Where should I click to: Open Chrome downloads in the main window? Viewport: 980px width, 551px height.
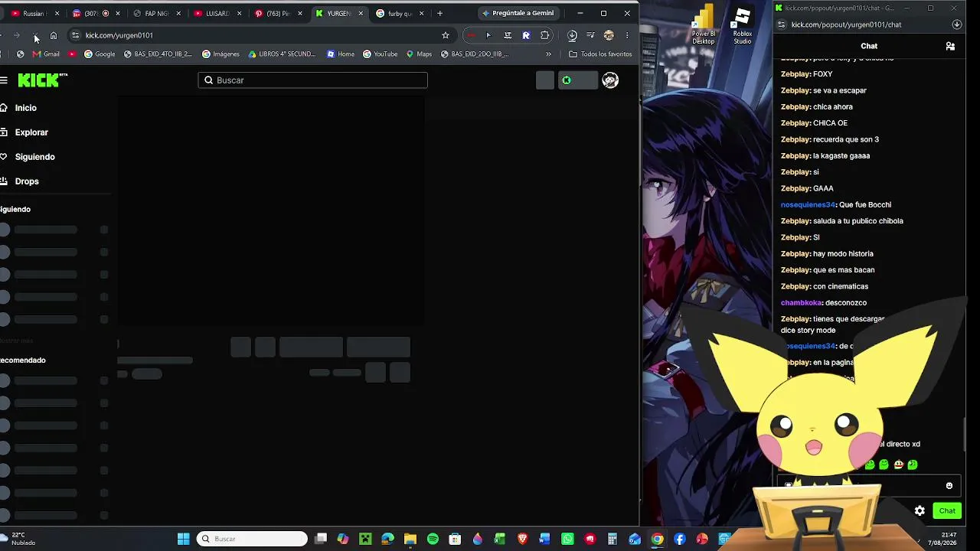tap(572, 35)
